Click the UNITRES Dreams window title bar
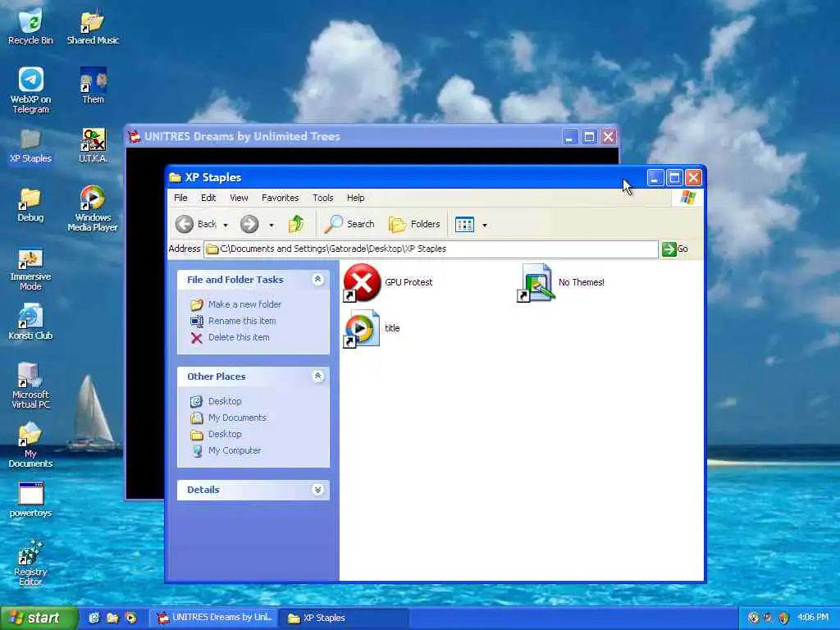Image resolution: width=840 pixels, height=630 pixels. pos(372,137)
